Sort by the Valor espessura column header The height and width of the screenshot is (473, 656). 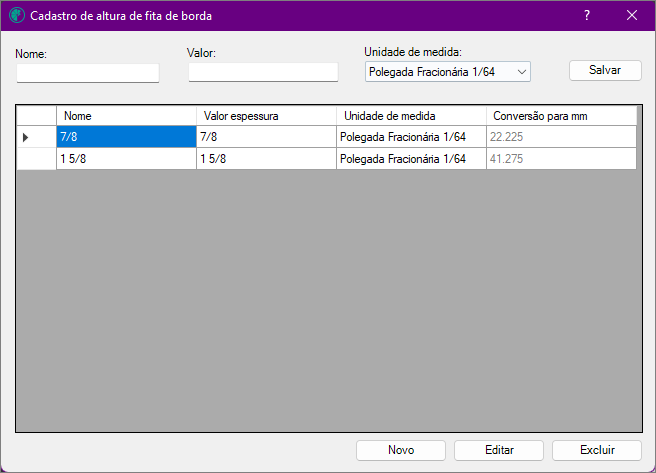[x=266, y=116]
